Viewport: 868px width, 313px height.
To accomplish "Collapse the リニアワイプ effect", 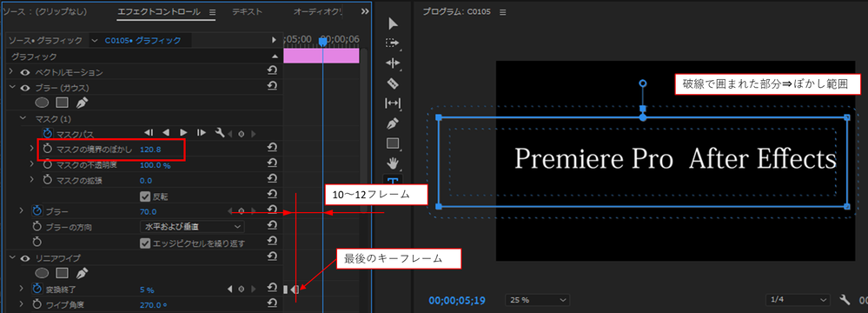I will coord(11,257).
